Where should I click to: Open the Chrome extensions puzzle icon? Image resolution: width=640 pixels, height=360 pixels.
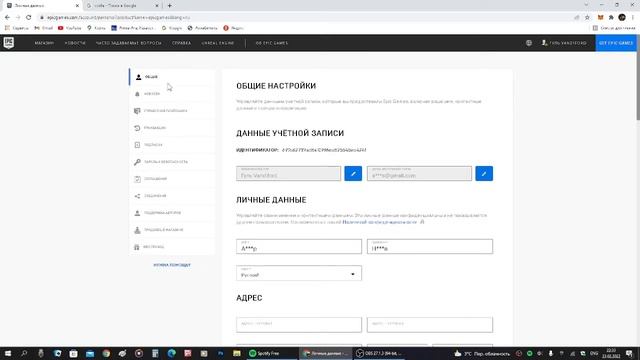click(611, 18)
